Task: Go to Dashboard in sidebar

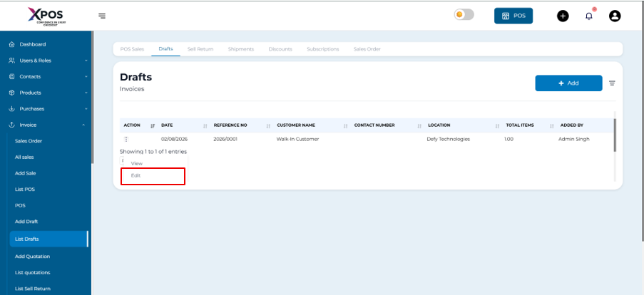Action: coord(32,44)
